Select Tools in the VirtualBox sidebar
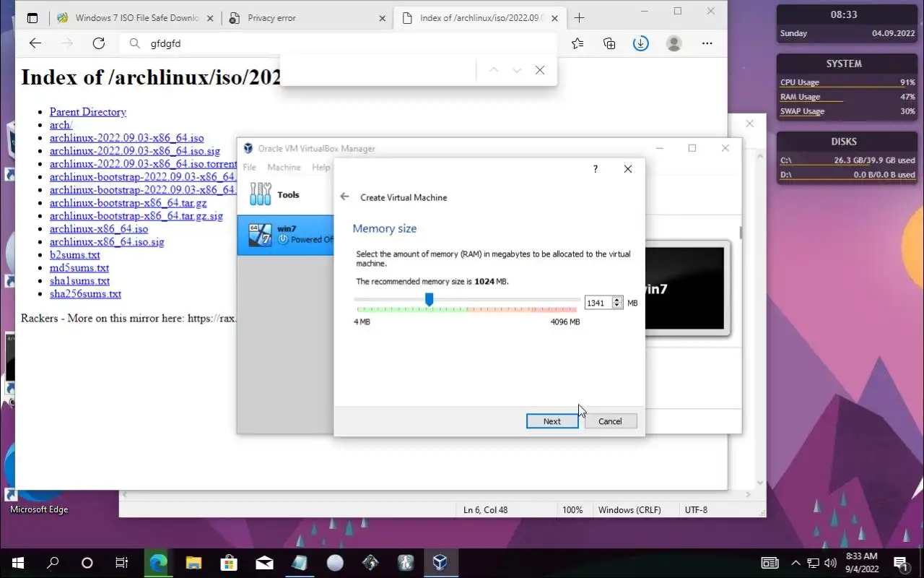924x578 pixels. (x=286, y=194)
